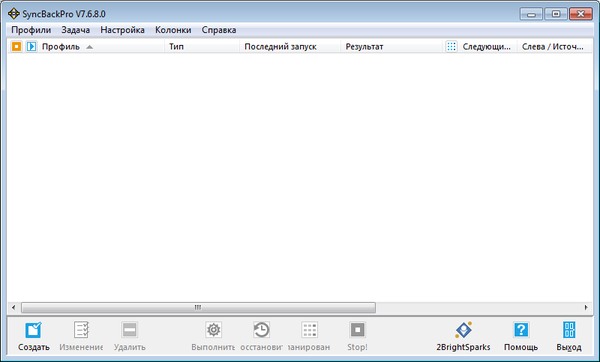Click the orange stop column header icon
This screenshot has height=362, width=600.
(16, 47)
